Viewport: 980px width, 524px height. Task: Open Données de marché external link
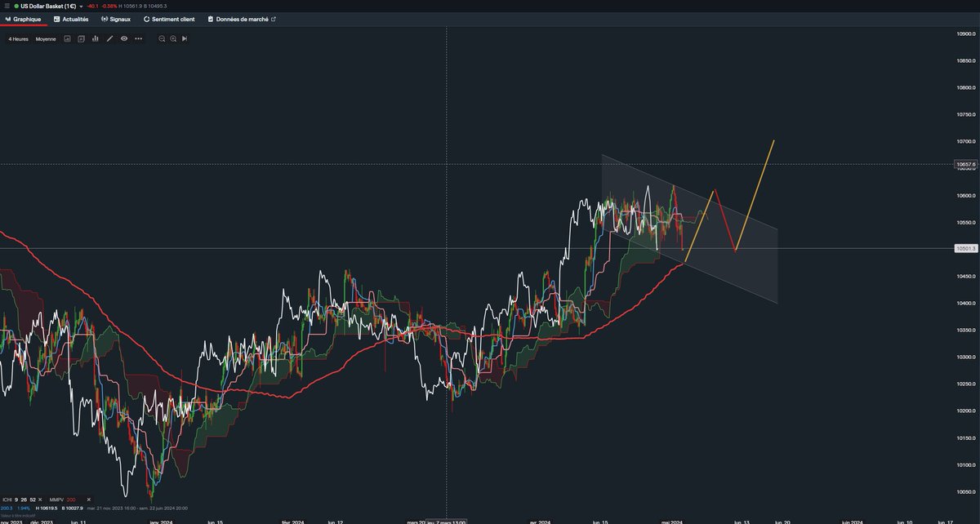pyautogui.click(x=242, y=19)
